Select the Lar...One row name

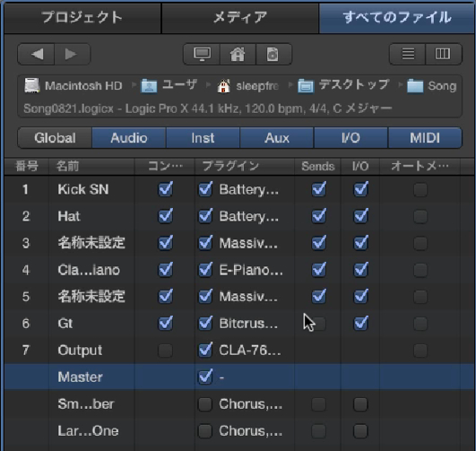click(x=88, y=430)
